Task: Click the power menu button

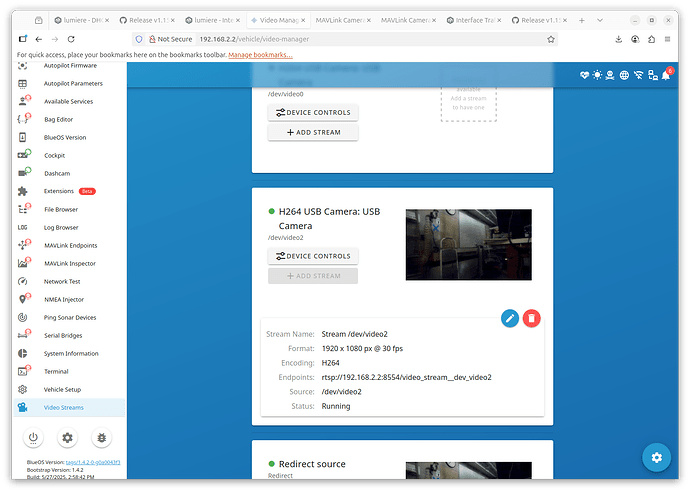Action: (x=33, y=438)
